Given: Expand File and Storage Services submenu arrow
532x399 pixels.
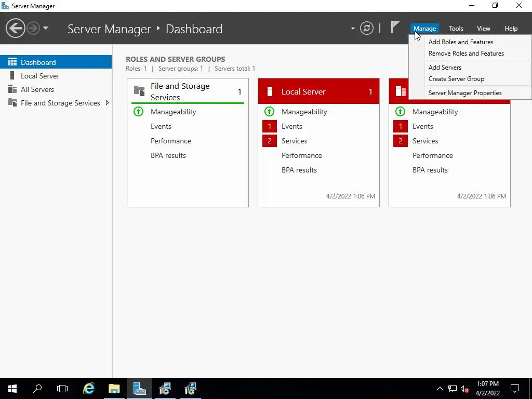Looking at the screenshot, I should pos(107,103).
